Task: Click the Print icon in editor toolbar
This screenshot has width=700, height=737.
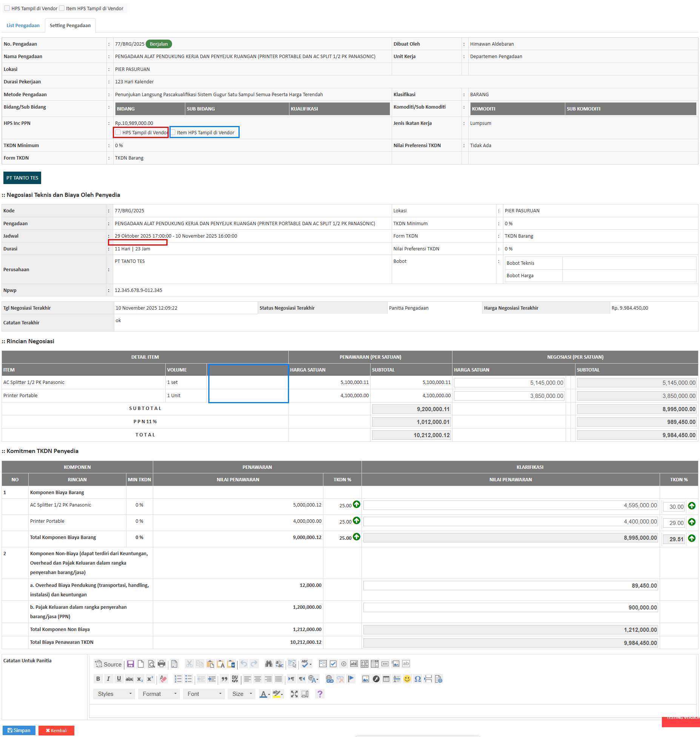Action: coord(162,664)
